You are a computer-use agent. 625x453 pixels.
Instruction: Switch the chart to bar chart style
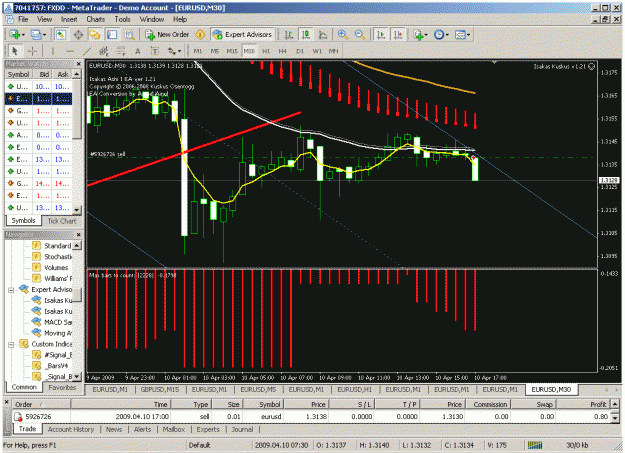pyautogui.click(x=289, y=35)
